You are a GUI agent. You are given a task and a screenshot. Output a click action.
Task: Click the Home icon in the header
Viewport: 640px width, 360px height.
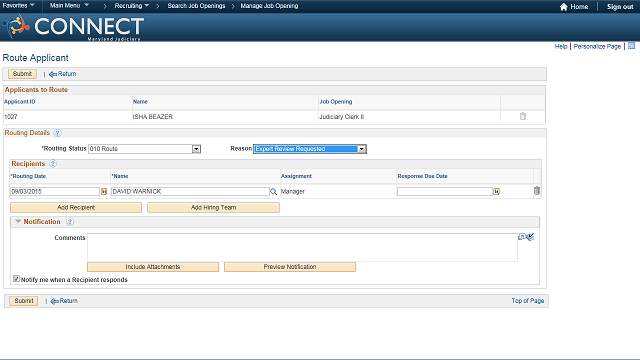564,7
